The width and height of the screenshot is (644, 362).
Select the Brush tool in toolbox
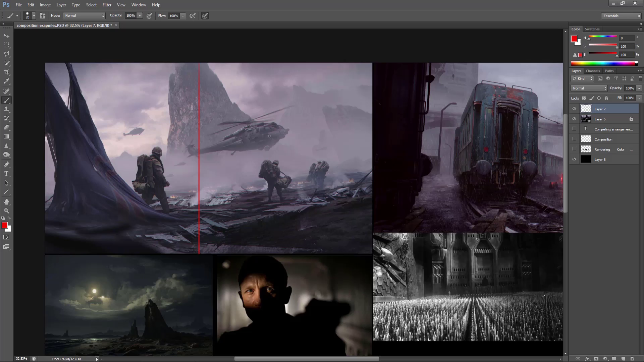(x=6, y=100)
